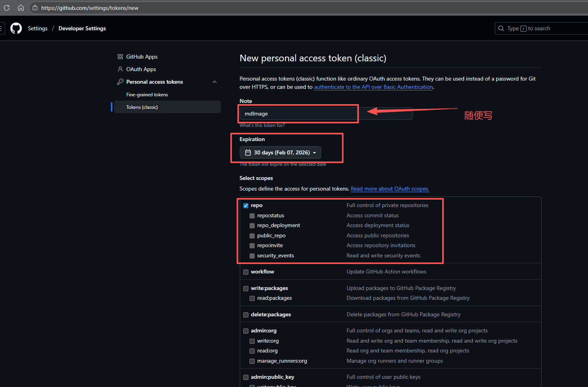
Task: Click the GitHub Octocat logo
Action: pos(16,28)
